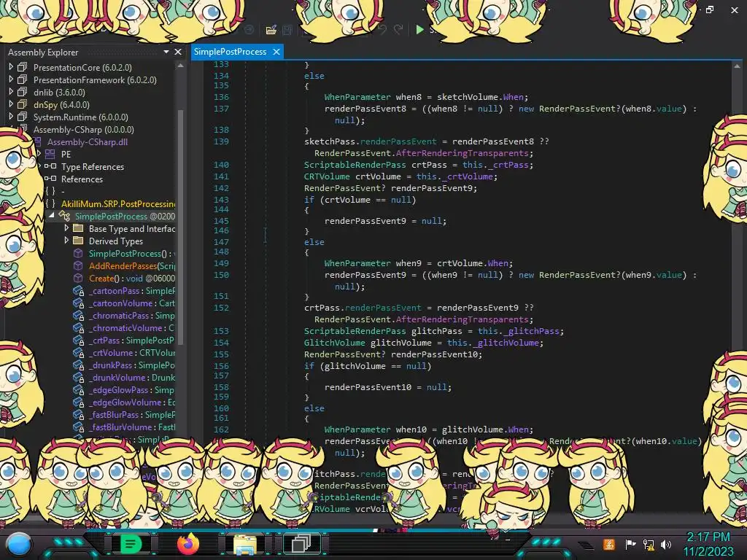747x560 pixels.
Task: Click the Open file toolbar icon
Action: coord(271,30)
